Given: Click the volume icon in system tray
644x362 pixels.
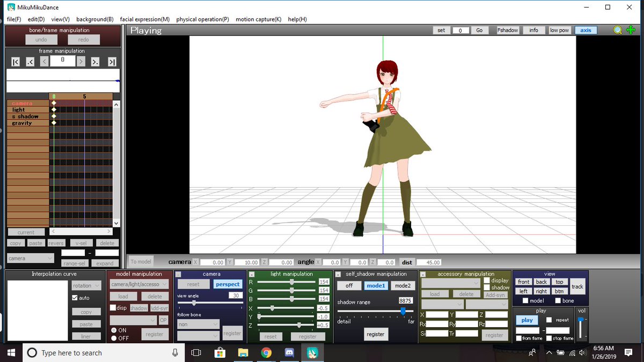Looking at the screenshot, I should pyautogui.click(x=583, y=352).
